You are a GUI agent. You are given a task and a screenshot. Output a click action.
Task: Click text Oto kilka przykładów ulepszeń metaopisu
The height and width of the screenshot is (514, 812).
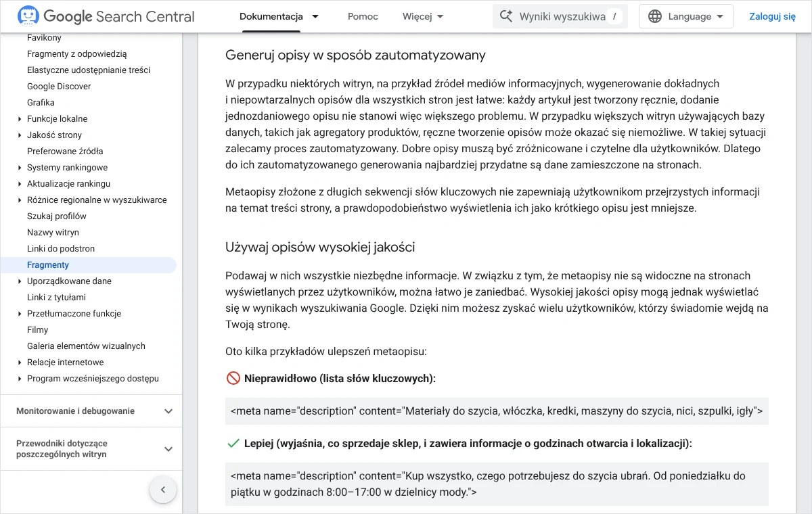point(326,352)
